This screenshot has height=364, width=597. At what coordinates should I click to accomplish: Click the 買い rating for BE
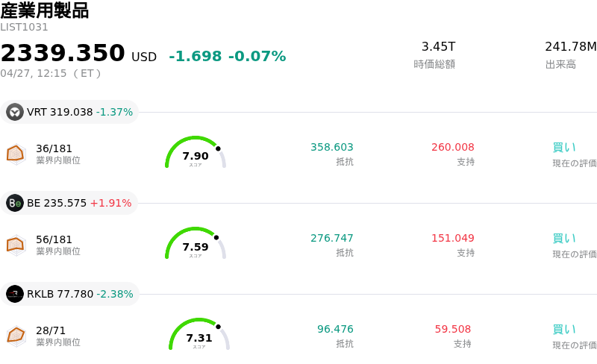564,238
